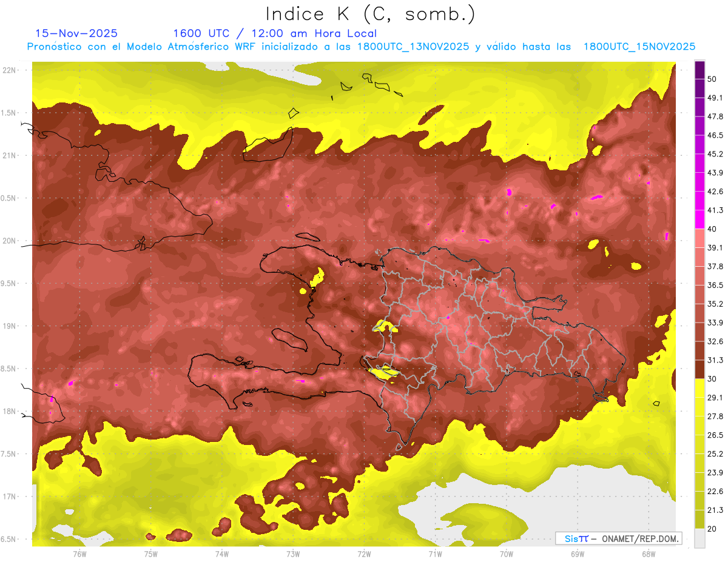Select the "15-Nov-2025" date text

(76, 33)
